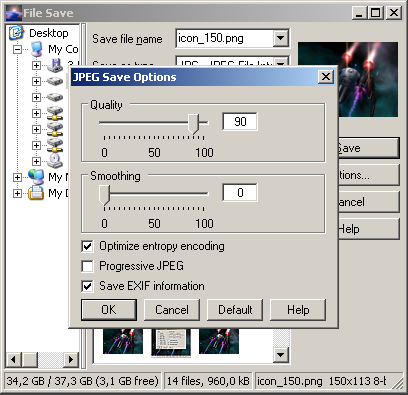Click the Save file name text field
This screenshot has width=408, height=395.
pos(225,38)
